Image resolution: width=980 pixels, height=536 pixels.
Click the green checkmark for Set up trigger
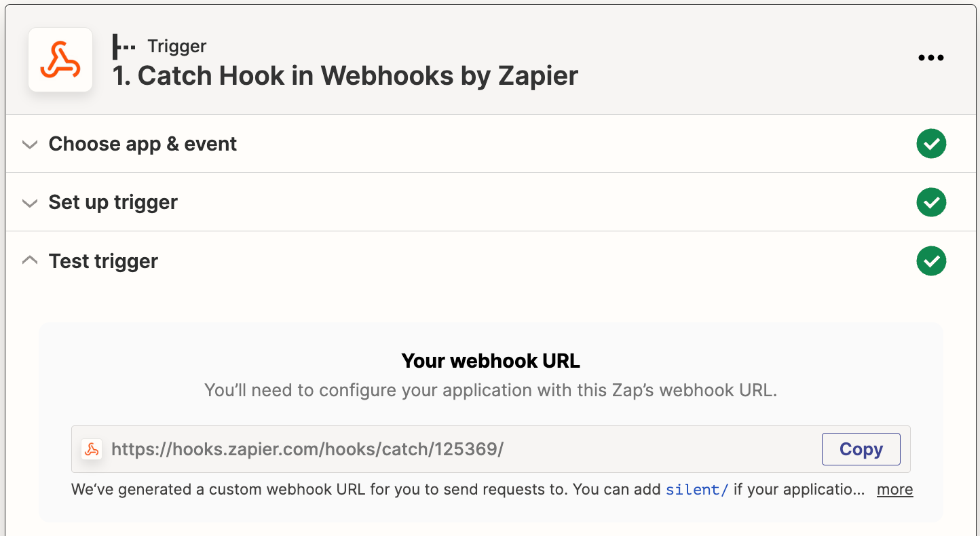pyautogui.click(x=931, y=202)
